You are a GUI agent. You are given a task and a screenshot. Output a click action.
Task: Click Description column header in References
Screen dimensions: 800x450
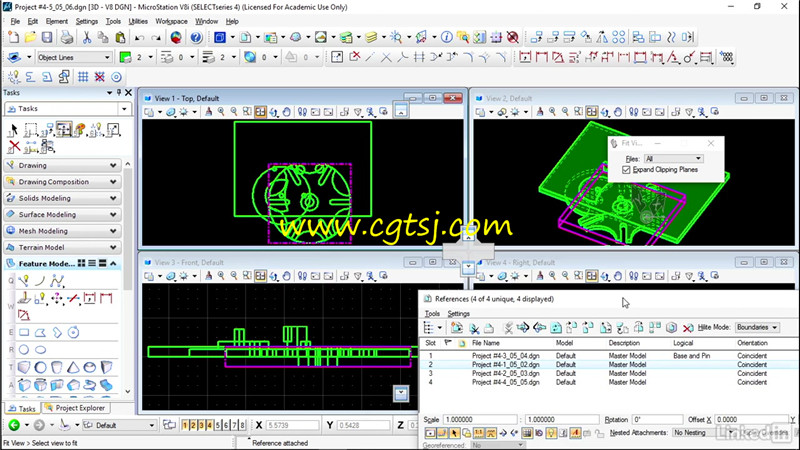624,343
